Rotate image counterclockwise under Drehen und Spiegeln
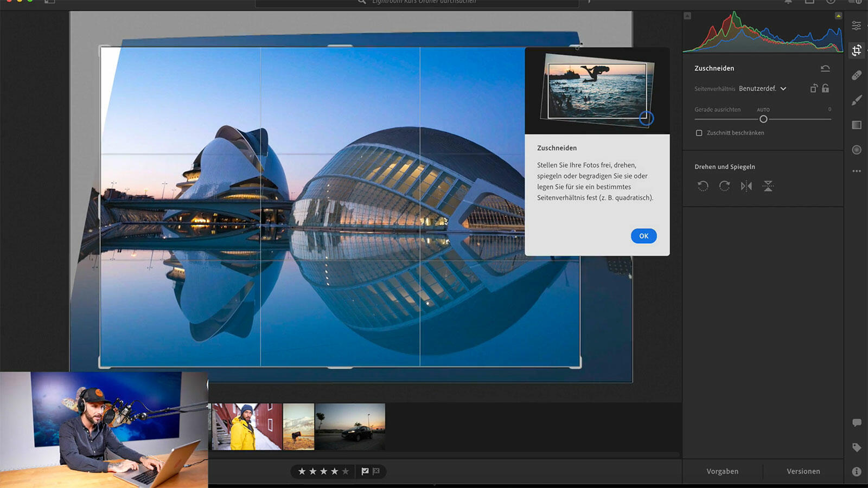 (x=703, y=186)
